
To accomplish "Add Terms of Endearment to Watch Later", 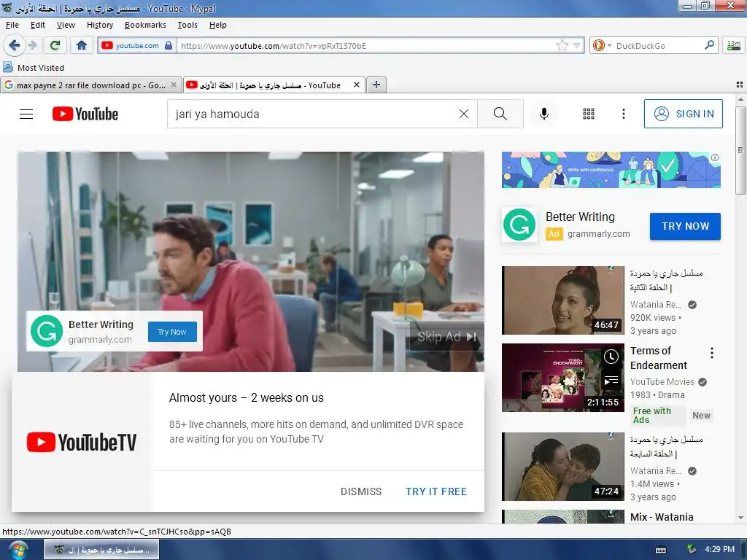I will pyautogui.click(x=611, y=357).
